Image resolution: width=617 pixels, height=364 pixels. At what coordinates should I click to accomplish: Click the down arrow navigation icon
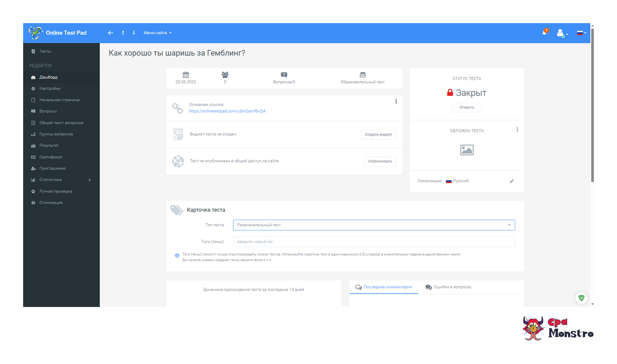[x=134, y=33]
